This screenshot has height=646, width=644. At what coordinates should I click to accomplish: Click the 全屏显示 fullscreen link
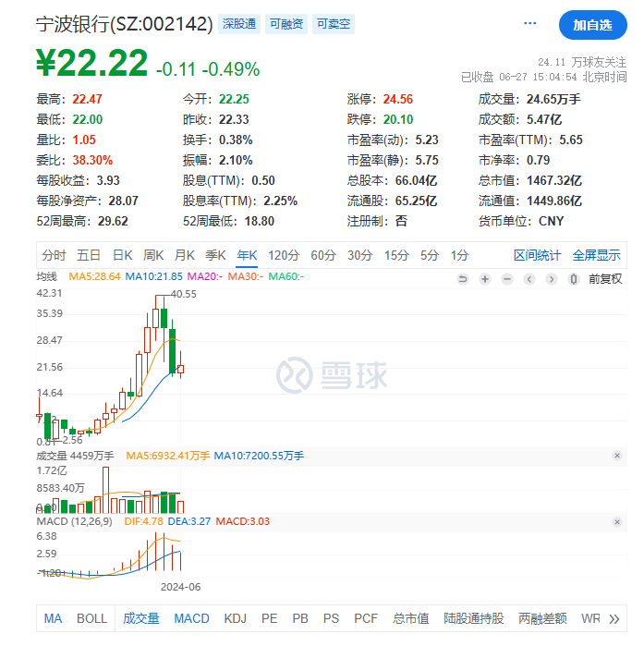[x=596, y=255]
